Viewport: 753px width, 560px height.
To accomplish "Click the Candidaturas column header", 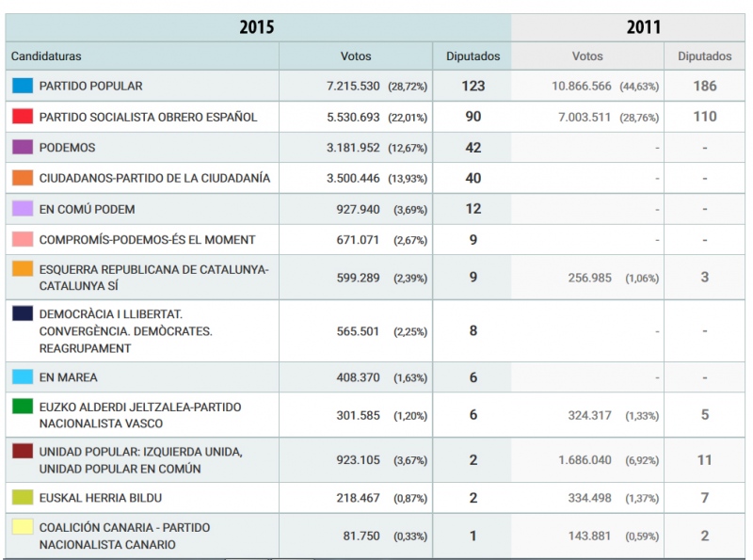I will (46, 56).
